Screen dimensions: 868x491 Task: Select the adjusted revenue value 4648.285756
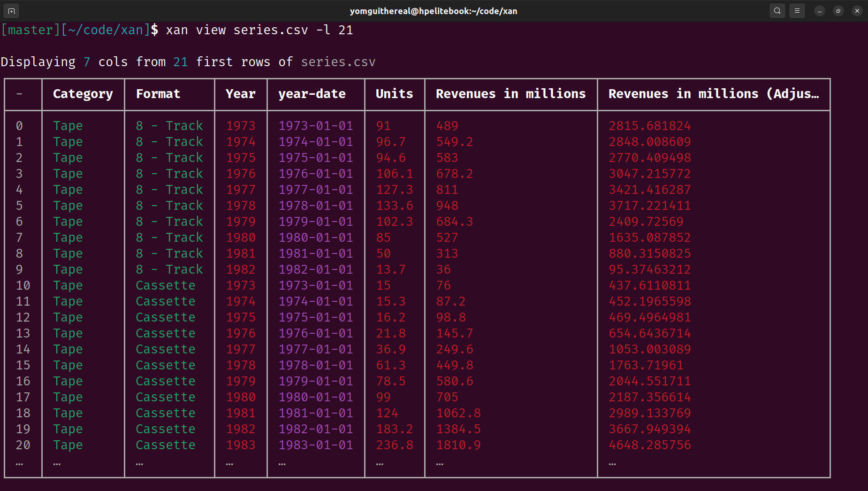(x=649, y=445)
